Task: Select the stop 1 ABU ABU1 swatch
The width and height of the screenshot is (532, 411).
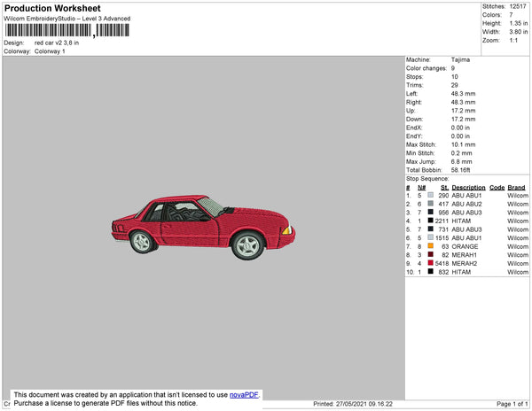Action: (430, 196)
